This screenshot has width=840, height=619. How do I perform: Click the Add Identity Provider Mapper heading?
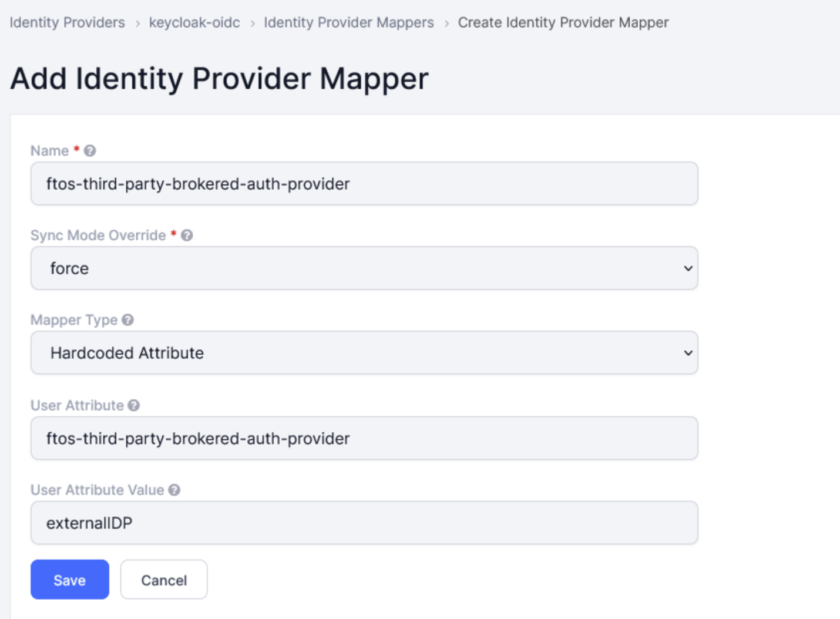(x=219, y=79)
